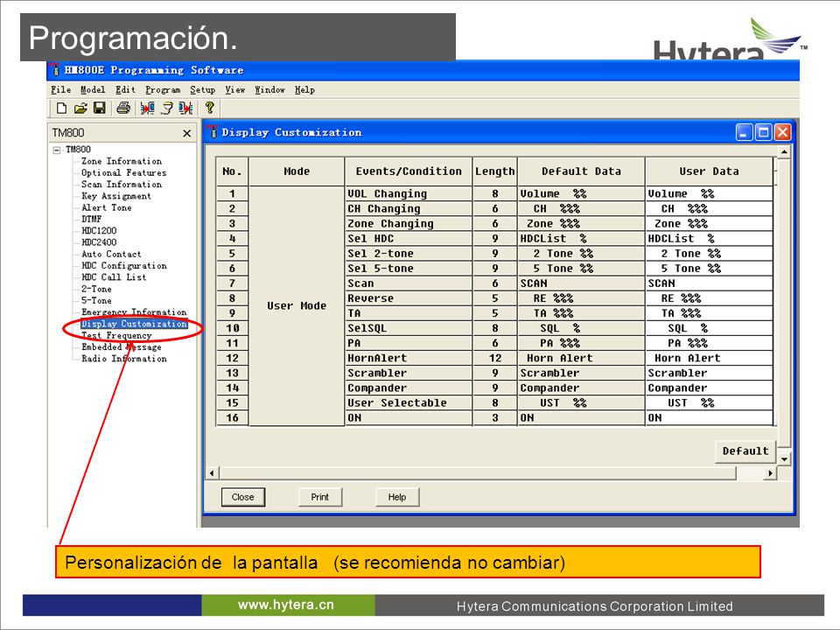Click User Data cell for Sel HDC
The height and width of the screenshot is (630, 840).
pyautogui.click(x=710, y=239)
